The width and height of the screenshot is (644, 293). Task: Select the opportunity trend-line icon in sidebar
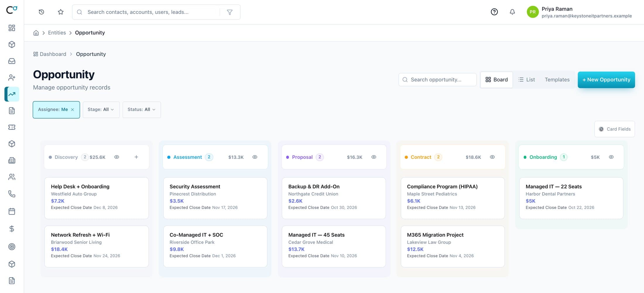click(12, 94)
